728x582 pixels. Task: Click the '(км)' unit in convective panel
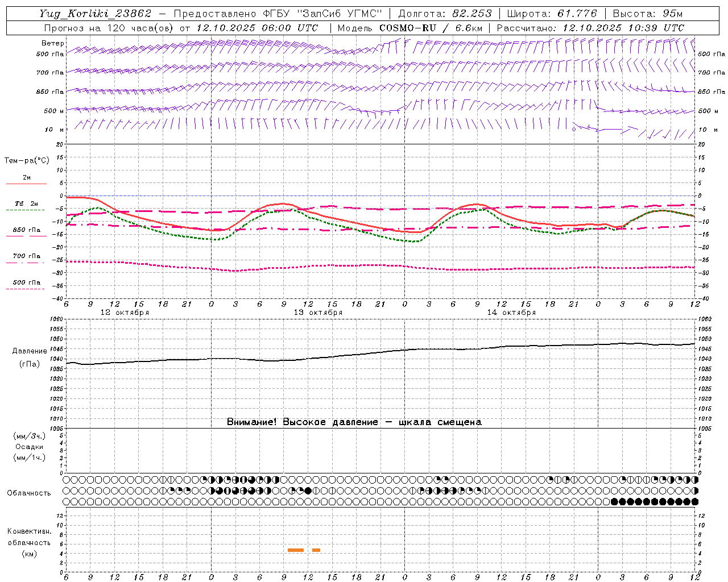29,554
